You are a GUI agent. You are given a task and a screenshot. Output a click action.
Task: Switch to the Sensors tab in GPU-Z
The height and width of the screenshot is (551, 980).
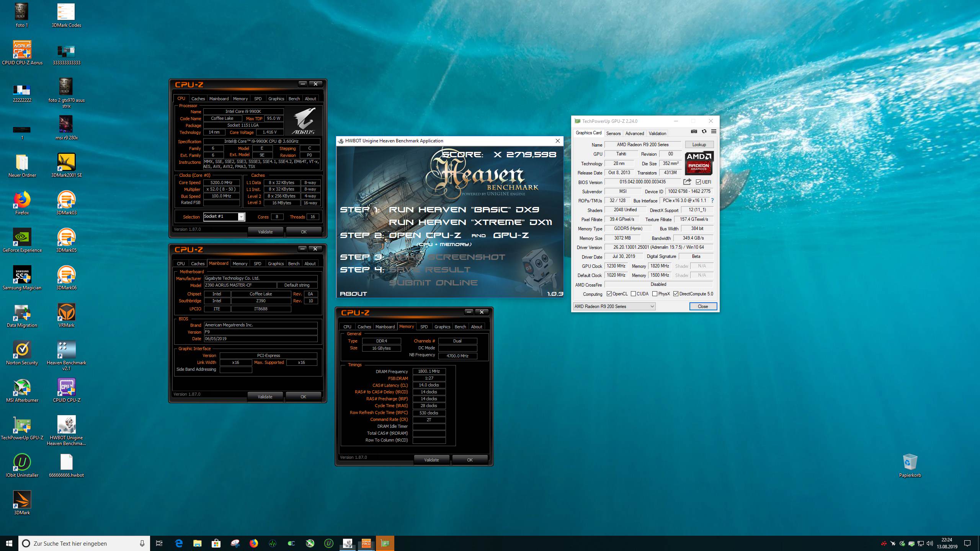[613, 134]
